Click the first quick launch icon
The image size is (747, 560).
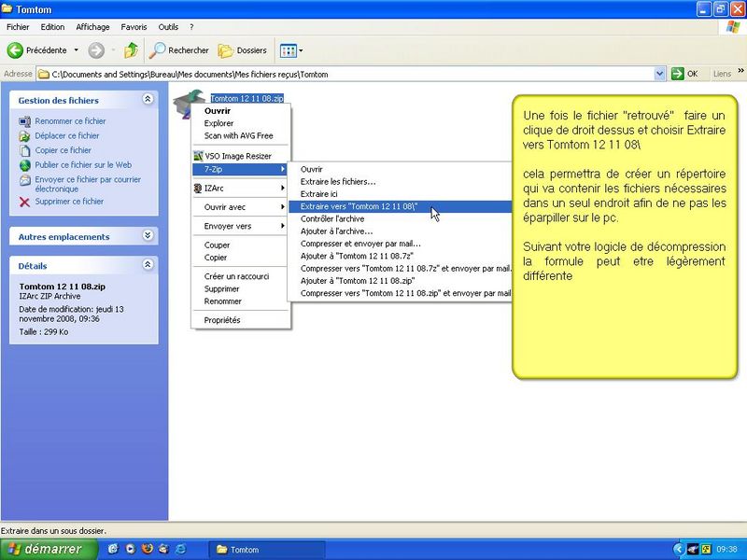[x=113, y=549]
